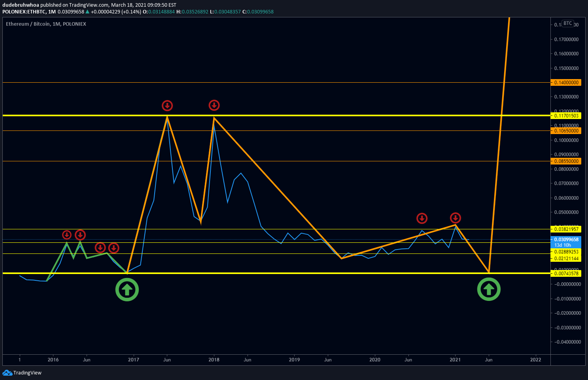Click the orange 0.08550000 price label
This screenshot has width=588, height=380.
[566, 161]
